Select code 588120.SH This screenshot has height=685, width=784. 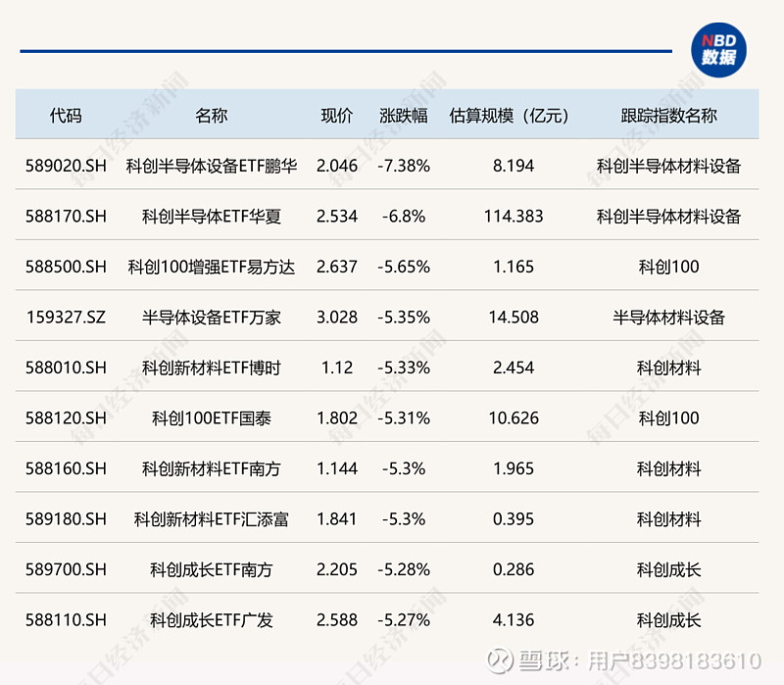66,417
